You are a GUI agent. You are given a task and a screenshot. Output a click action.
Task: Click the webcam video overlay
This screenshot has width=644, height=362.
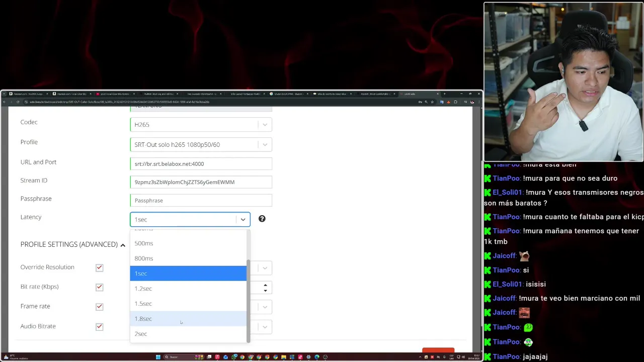point(563,82)
